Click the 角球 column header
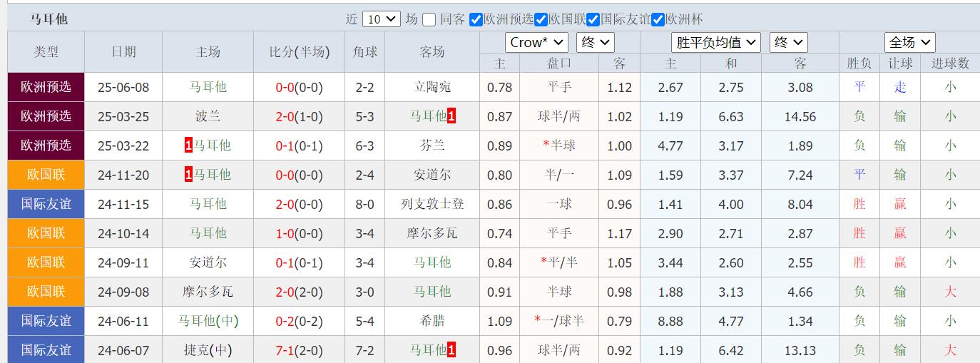 pos(365,52)
